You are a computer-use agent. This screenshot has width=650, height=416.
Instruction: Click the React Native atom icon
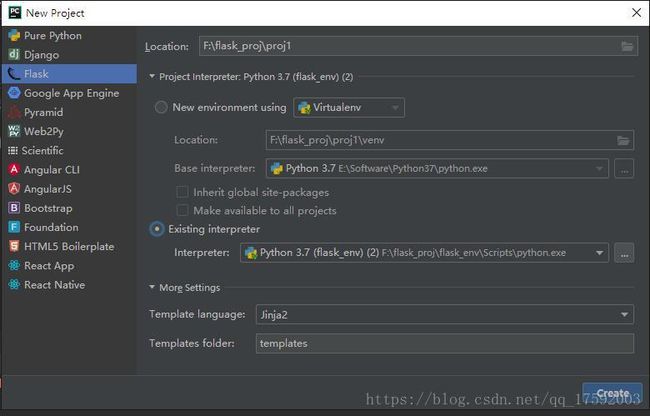tap(14, 284)
